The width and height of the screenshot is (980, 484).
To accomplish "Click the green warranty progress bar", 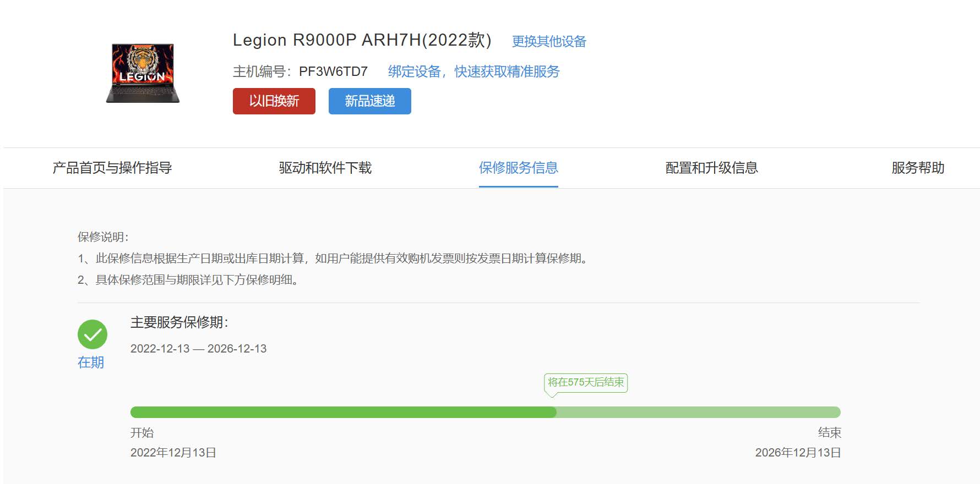I will [486, 412].
